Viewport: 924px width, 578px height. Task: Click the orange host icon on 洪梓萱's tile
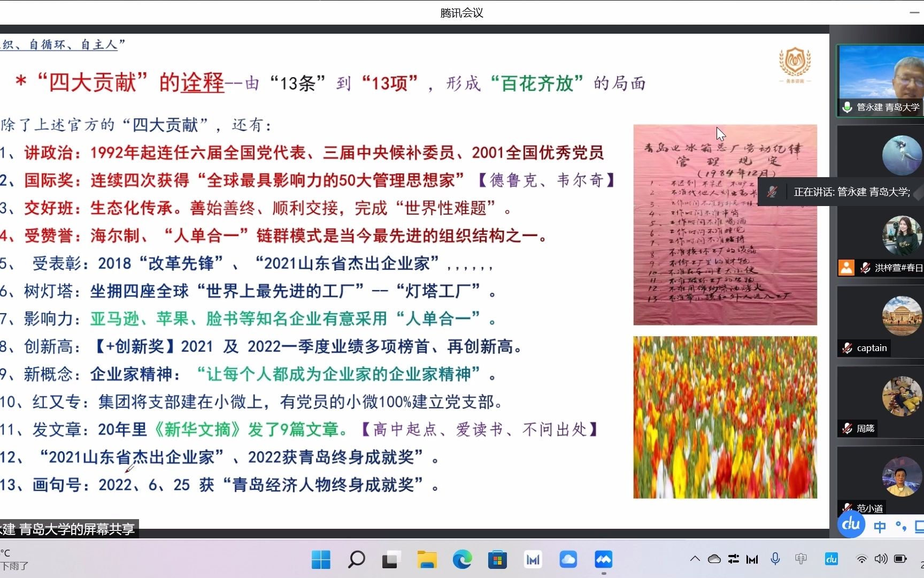(x=846, y=267)
